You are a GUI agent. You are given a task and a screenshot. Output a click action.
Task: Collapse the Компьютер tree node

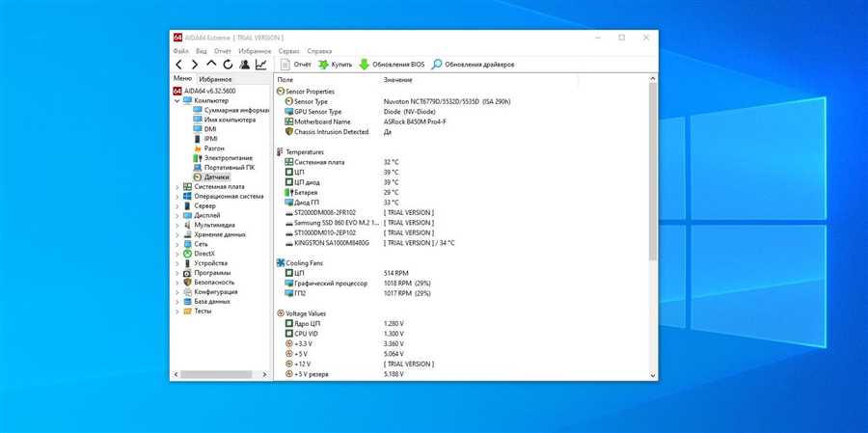177,100
